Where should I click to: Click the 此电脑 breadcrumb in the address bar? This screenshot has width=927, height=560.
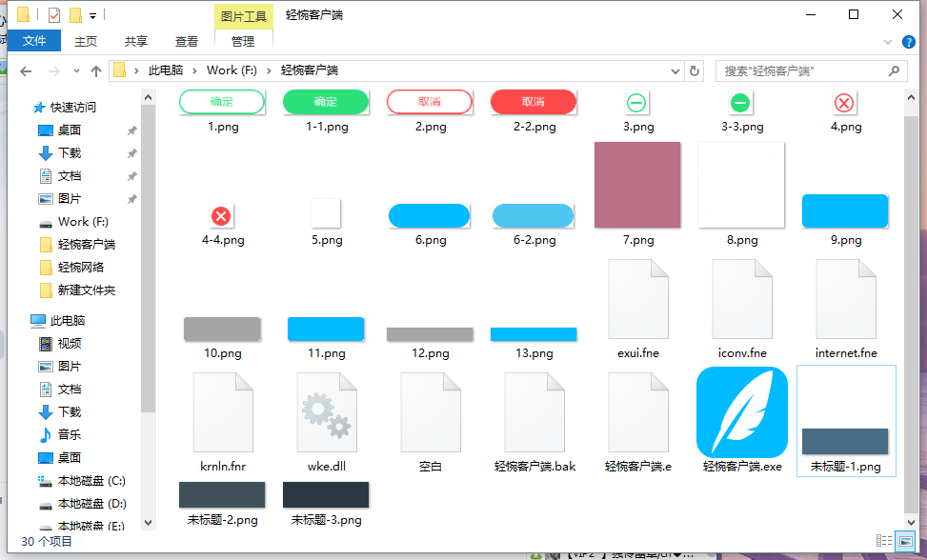[x=167, y=70]
